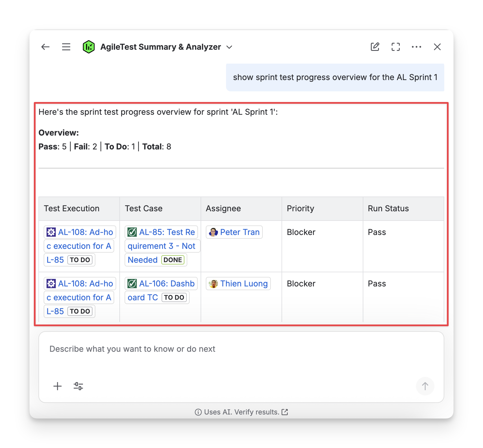The image size is (483, 448).
Task: Click the plus attachment icon
Action: click(58, 386)
